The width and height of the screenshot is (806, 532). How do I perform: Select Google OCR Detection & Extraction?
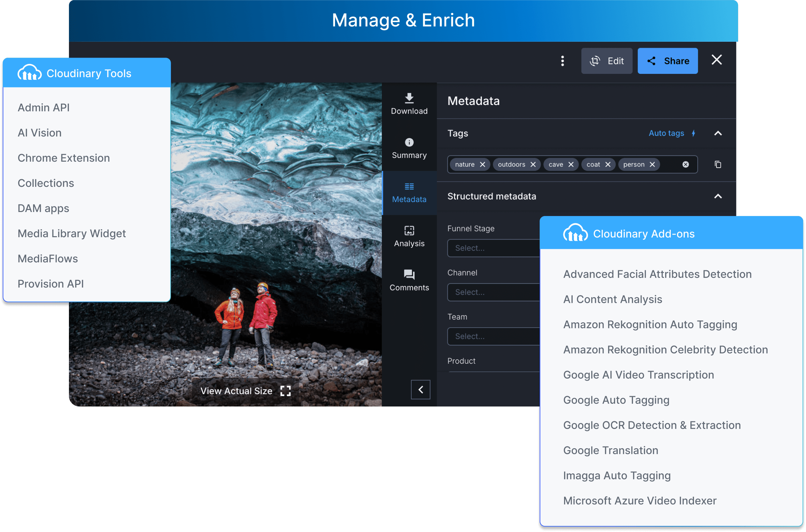[x=652, y=425]
